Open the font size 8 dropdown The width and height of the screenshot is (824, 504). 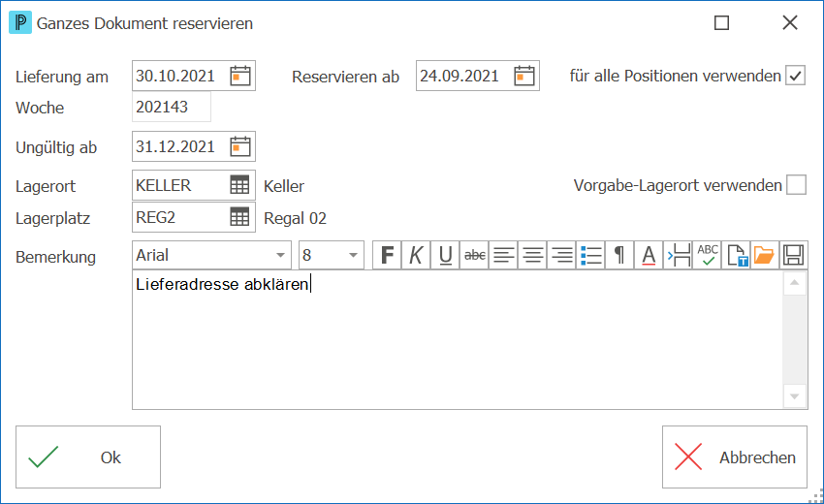[x=353, y=256]
